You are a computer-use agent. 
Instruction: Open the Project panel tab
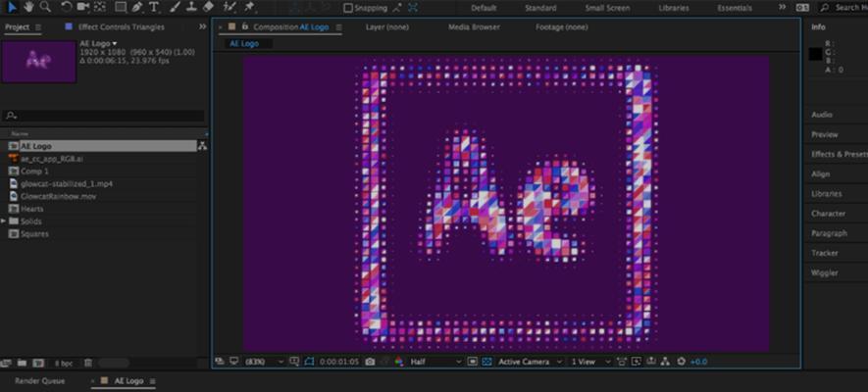(17, 27)
